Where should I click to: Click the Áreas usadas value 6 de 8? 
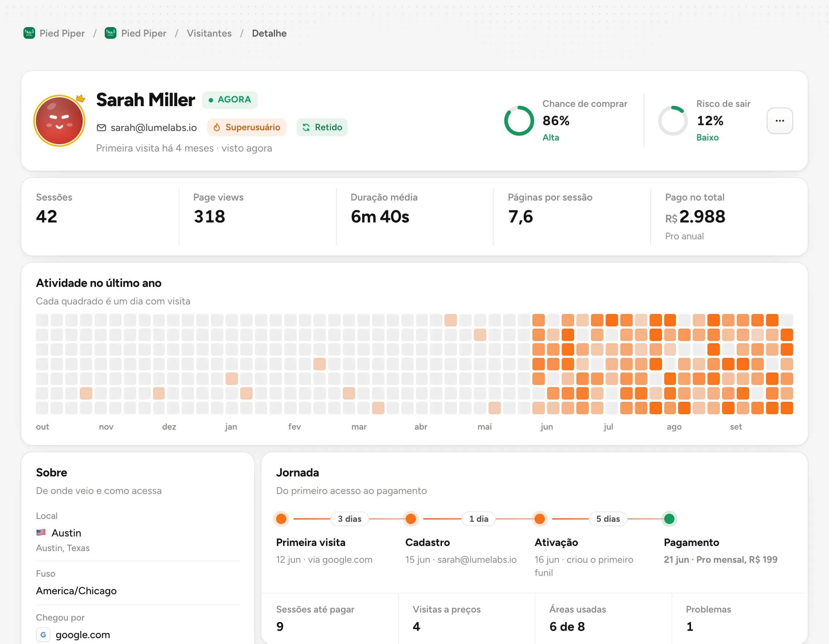[x=567, y=626]
